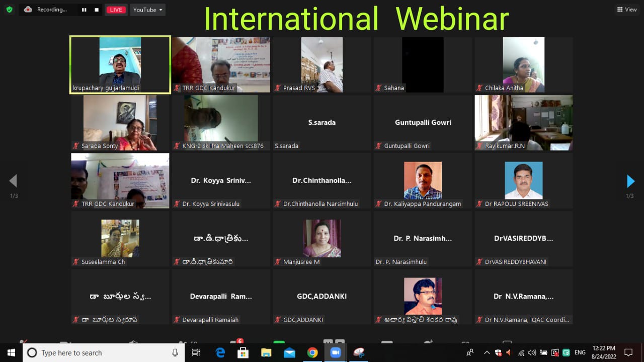The height and width of the screenshot is (362, 644).
Task: Open the View layout menu
Action: (627, 10)
